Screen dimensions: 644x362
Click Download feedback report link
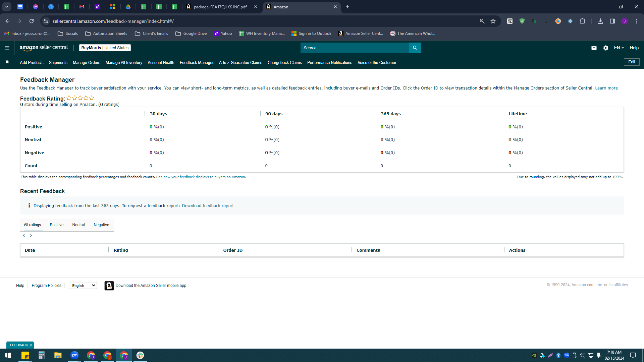pyautogui.click(x=208, y=206)
